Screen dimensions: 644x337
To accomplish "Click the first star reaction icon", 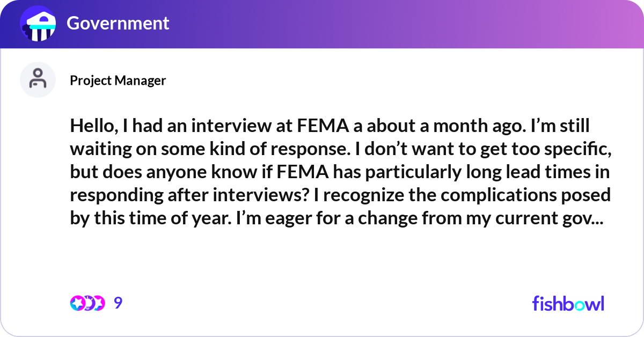I will [x=78, y=303].
